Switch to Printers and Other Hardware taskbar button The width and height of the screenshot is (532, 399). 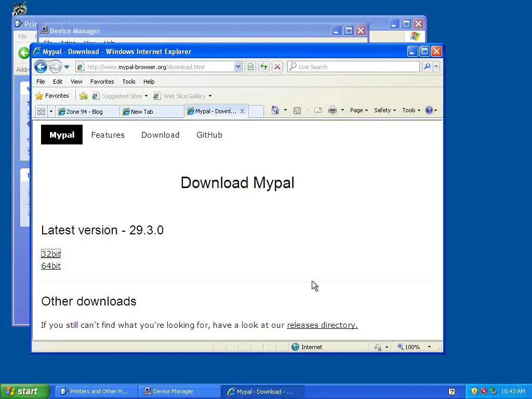click(x=96, y=391)
